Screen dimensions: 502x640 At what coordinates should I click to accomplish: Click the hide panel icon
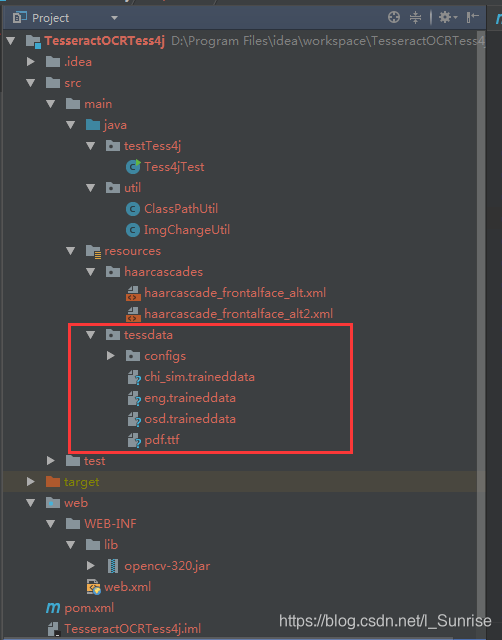[473, 17]
